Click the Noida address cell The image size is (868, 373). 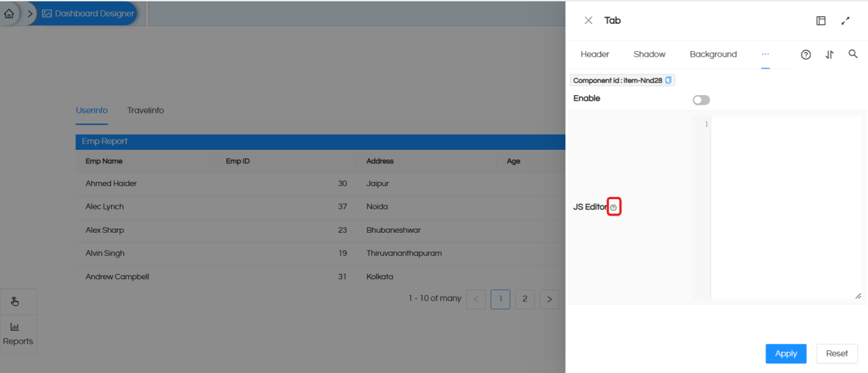pyautogui.click(x=377, y=207)
